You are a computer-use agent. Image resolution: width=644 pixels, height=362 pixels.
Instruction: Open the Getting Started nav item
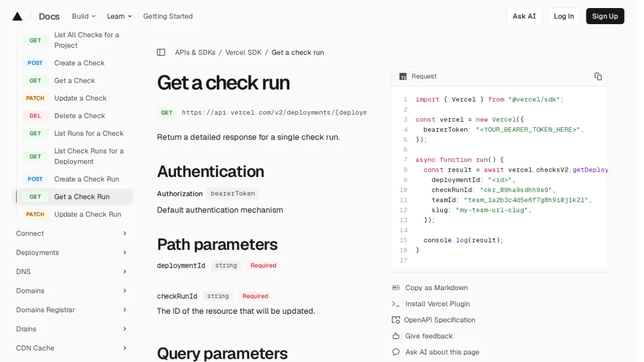click(168, 16)
